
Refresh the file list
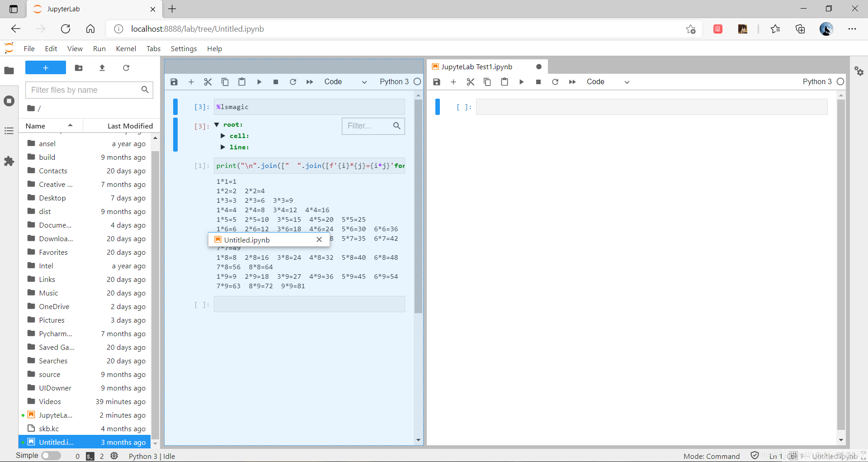tap(126, 68)
